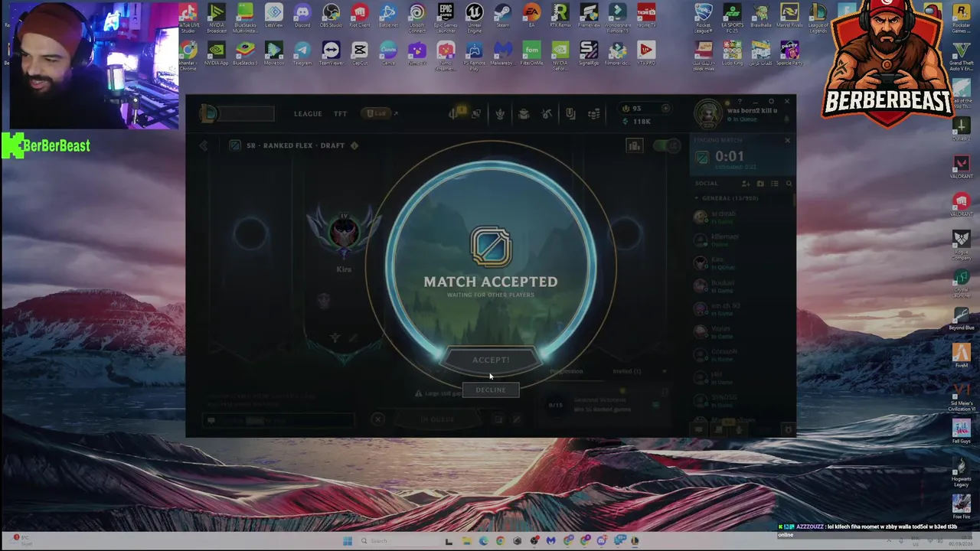Select friend 'killernapi' in the friends list
980x551 pixels.
[x=743, y=240]
